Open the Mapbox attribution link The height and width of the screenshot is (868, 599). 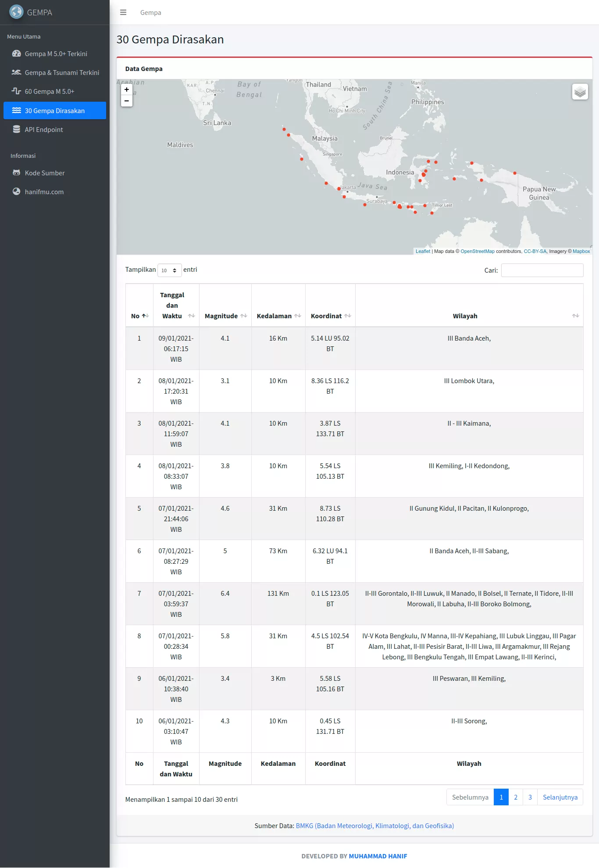point(581,251)
